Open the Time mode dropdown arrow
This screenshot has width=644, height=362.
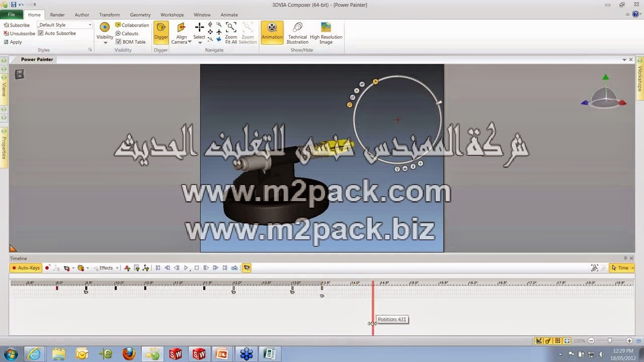[x=632, y=268]
